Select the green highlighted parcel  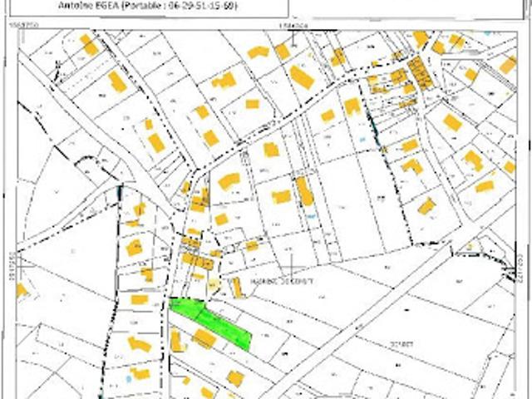click(211, 323)
